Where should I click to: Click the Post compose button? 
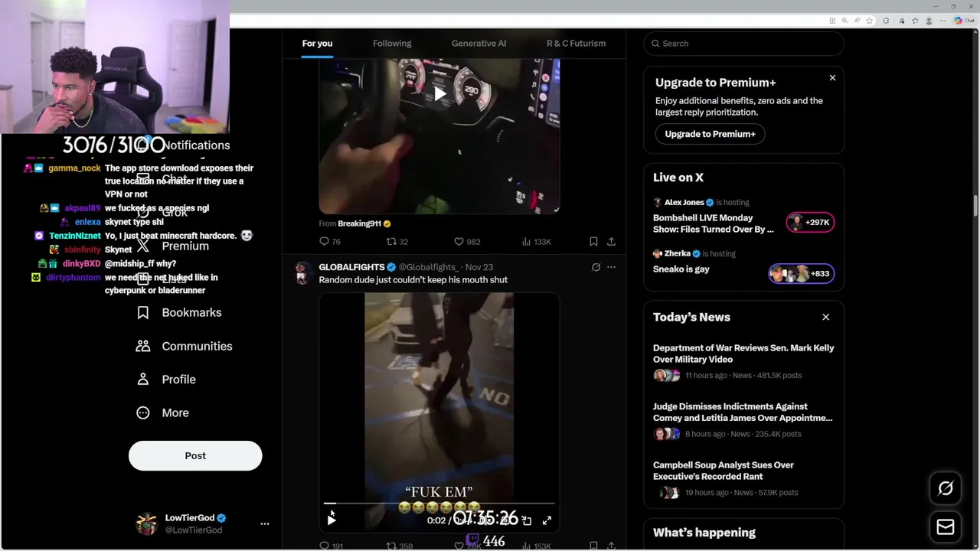[195, 456]
